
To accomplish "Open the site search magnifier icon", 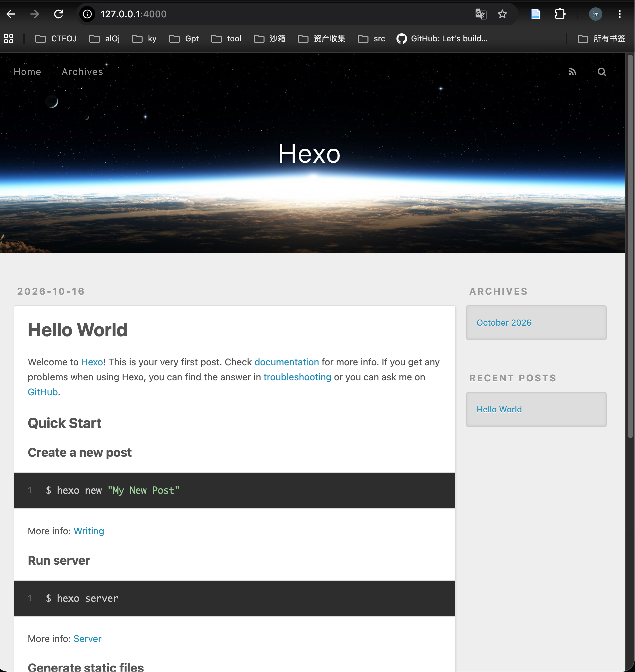I will coord(602,72).
